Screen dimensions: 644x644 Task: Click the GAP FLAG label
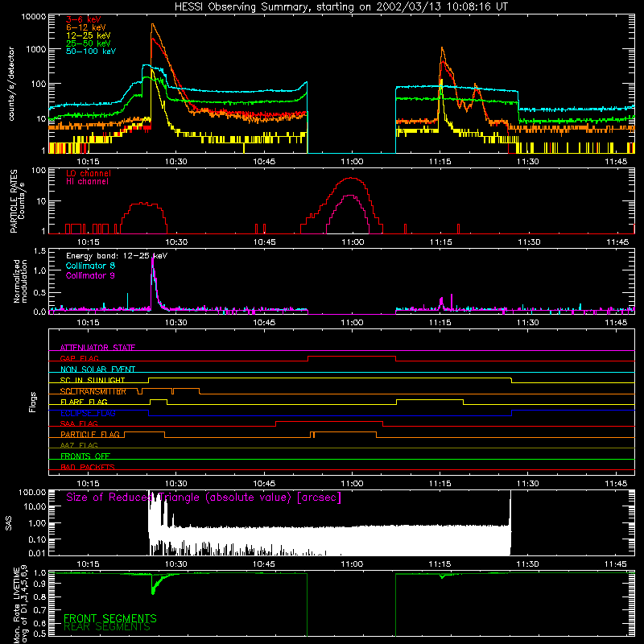[x=80, y=358]
